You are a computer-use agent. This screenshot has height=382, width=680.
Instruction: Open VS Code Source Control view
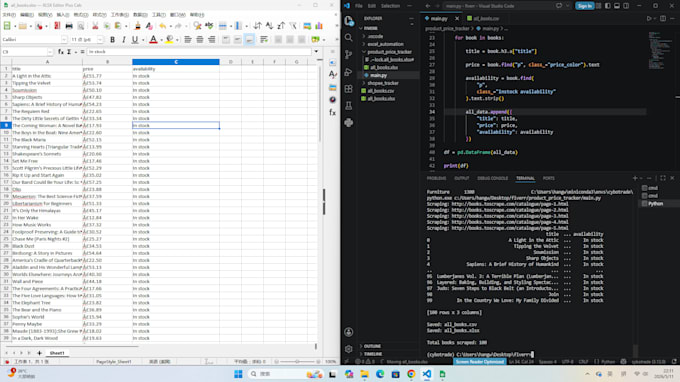[x=349, y=55]
